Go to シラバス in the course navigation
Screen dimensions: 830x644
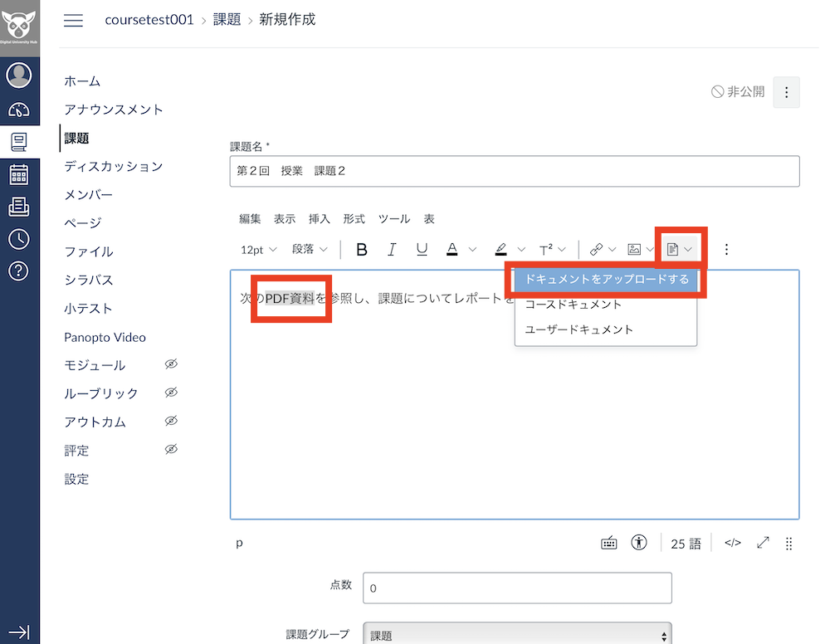(87, 280)
